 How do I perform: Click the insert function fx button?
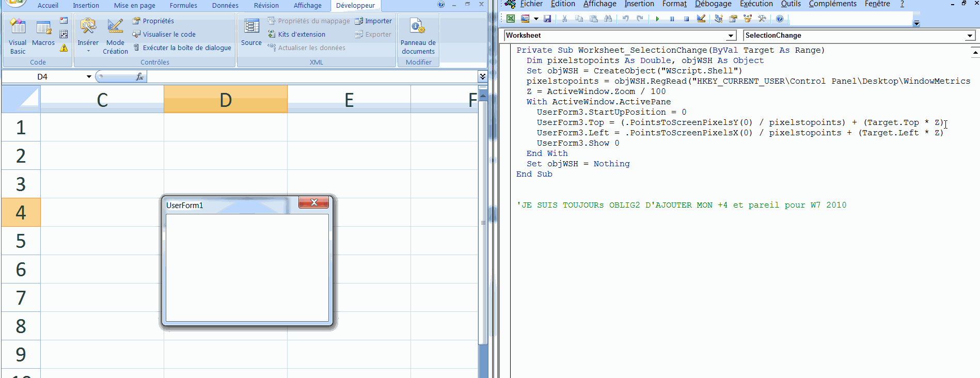[x=139, y=76]
